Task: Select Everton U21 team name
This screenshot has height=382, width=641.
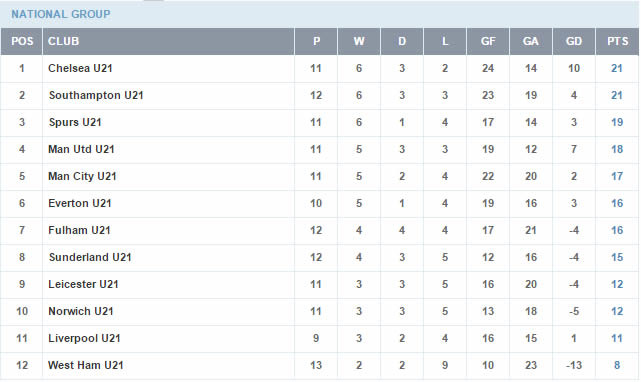Action: pyautogui.click(x=80, y=203)
